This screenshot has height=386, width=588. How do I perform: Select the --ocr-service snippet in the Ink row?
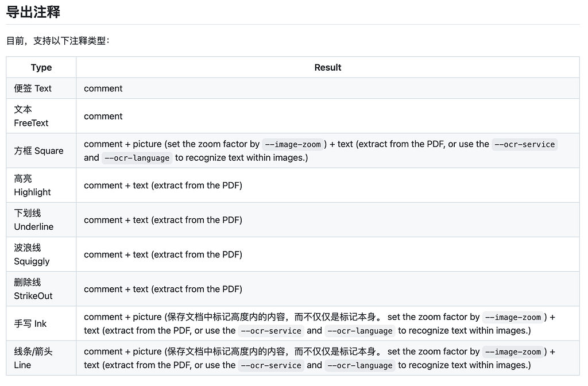coord(270,330)
